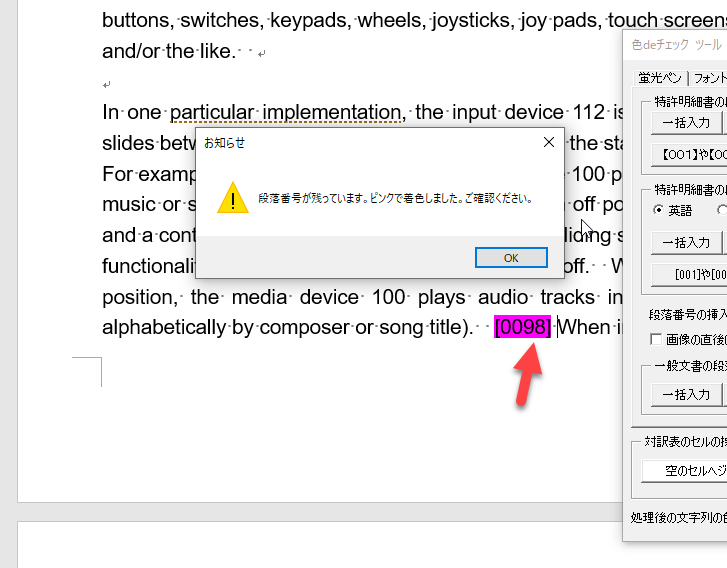Click the 色deチェック ツール title bar
The width and height of the screenshot is (727, 568).
(x=675, y=45)
